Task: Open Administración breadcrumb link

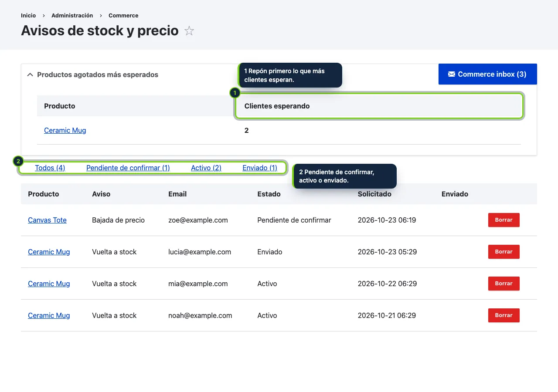Action: click(72, 15)
